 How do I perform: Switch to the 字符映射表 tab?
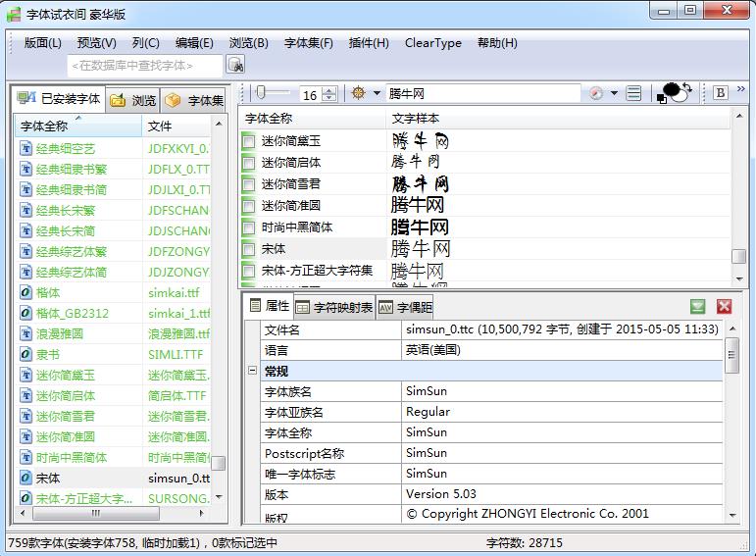[333, 307]
